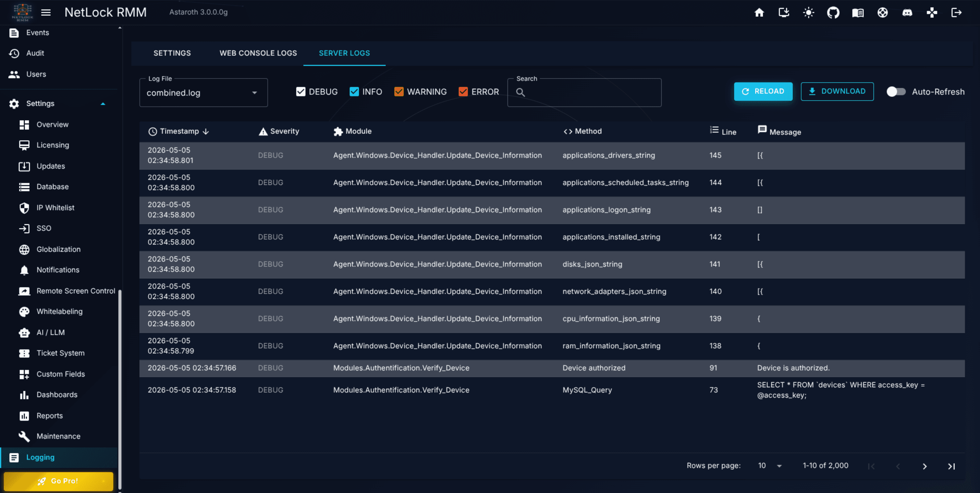The width and height of the screenshot is (980, 493).
Task: Sort by the Severity column header
Action: click(279, 131)
